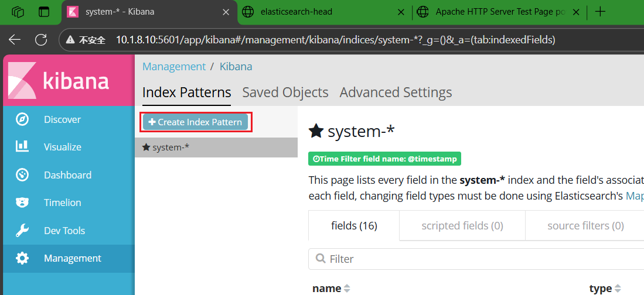Close the Apache HTTP Server tab
Viewport: 644px width, 295px height.
pyautogui.click(x=576, y=12)
